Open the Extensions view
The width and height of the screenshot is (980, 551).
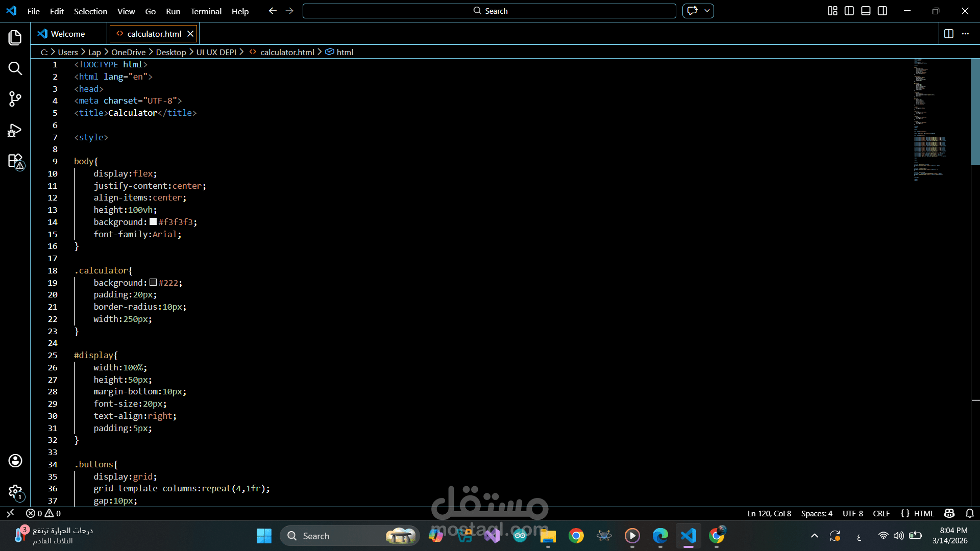15,161
